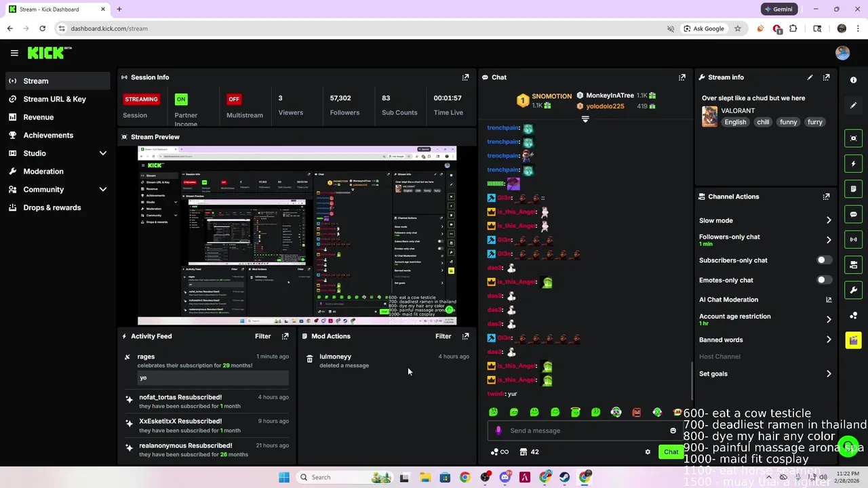Open chat settings gear icon
Viewport: 868px width, 488px height.
(x=648, y=452)
